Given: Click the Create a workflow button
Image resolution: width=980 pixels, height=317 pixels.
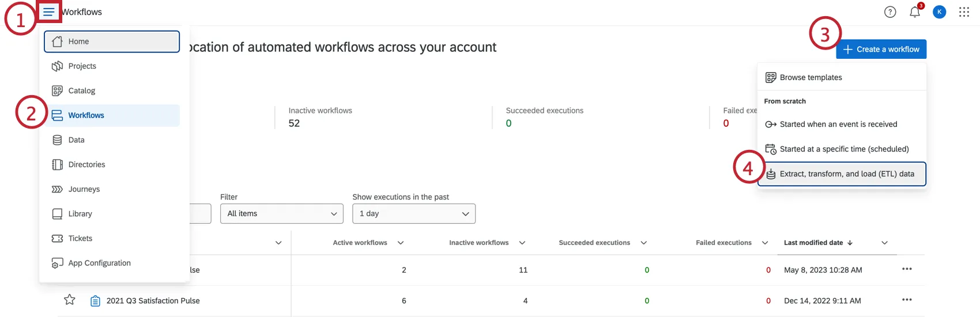Looking at the screenshot, I should (881, 50).
